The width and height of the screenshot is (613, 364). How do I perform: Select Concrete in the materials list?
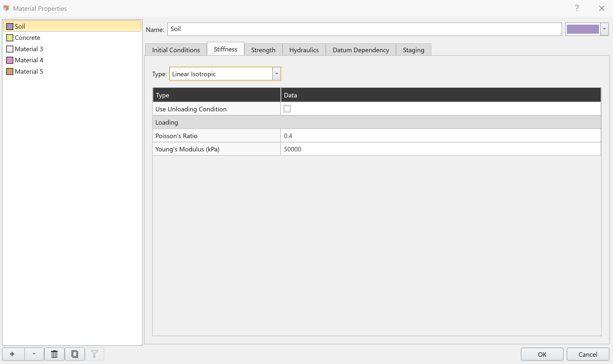pyautogui.click(x=72, y=37)
